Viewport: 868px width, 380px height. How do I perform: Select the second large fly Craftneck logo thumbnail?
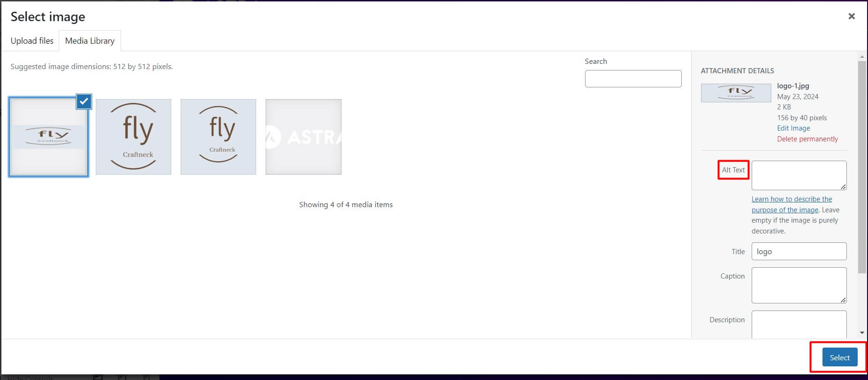[x=133, y=137]
